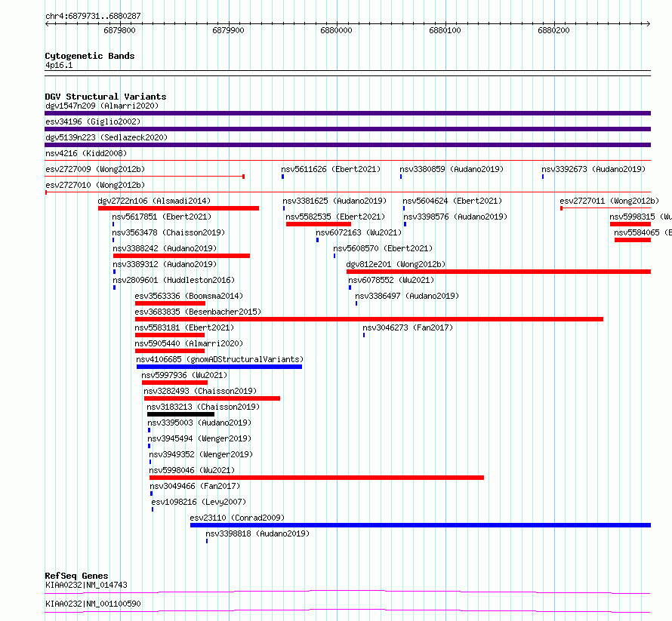The height and width of the screenshot is (621, 672).
Task: Click nsv3945494 (Wenger2019) label
Action: tap(199, 438)
